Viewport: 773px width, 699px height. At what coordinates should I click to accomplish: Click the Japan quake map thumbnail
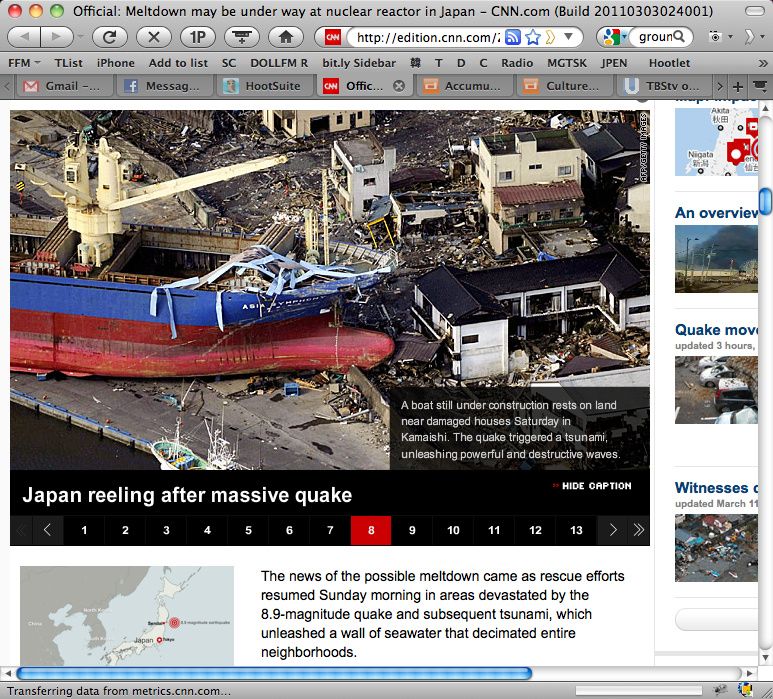pyautogui.click(x=127, y=616)
